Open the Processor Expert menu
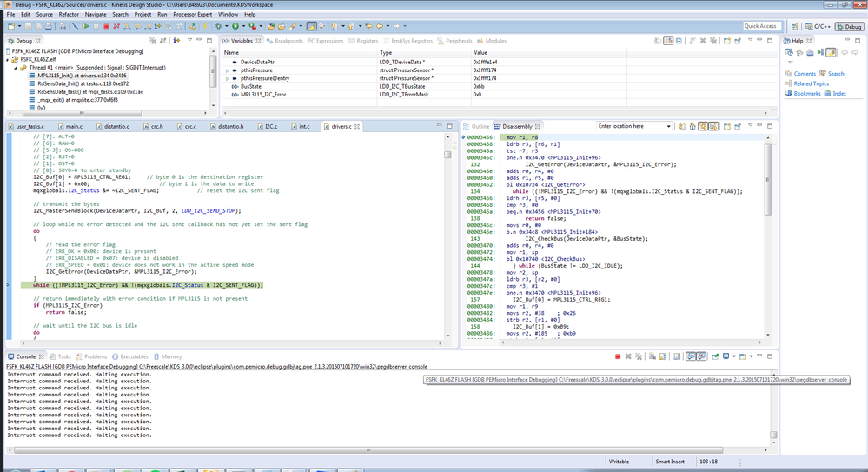868x472 pixels. (x=192, y=15)
